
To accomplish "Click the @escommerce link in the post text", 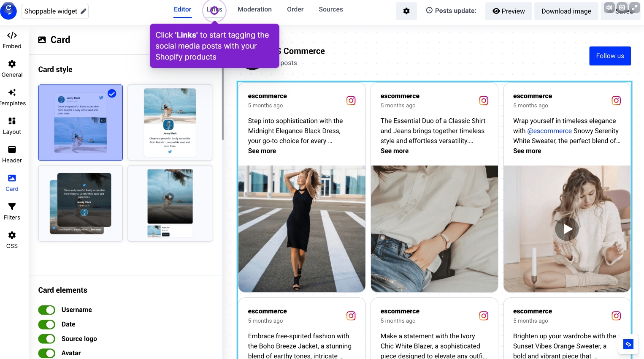I will [550, 131].
